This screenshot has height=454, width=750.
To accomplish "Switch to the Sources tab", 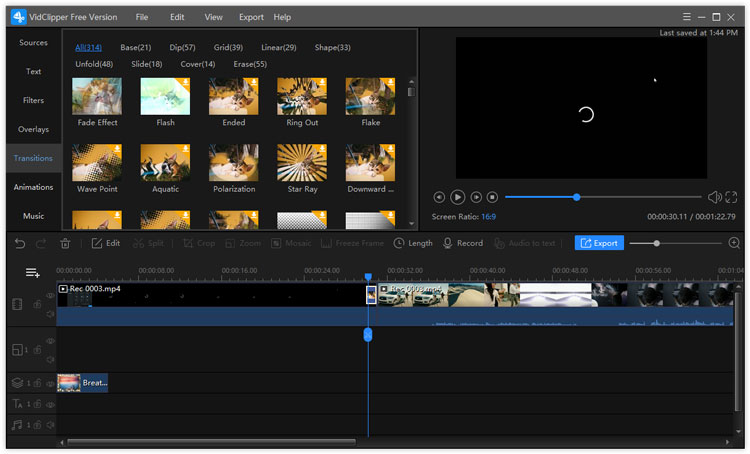I will pyautogui.click(x=33, y=43).
